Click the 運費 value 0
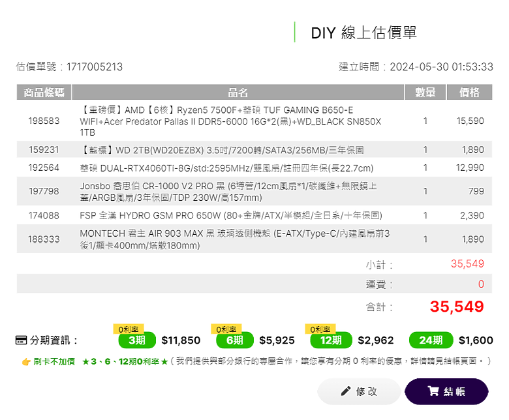509x420 pixels. point(481,284)
